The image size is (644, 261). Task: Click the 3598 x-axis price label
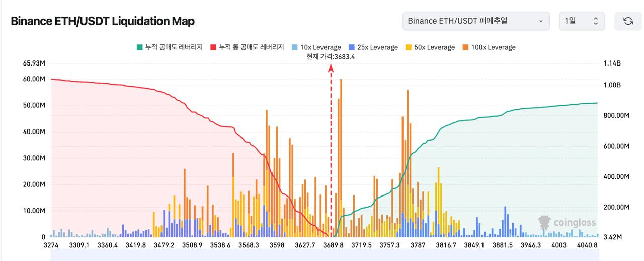tap(277, 245)
